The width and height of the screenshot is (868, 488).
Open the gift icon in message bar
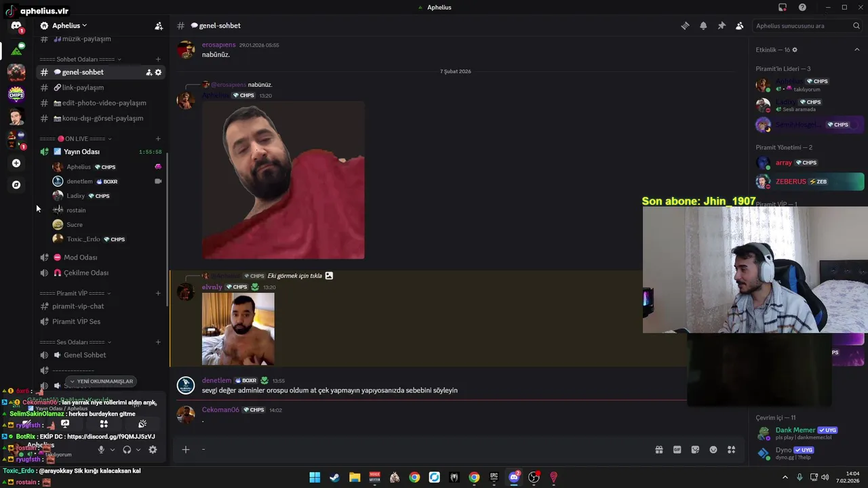[x=659, y=449]
